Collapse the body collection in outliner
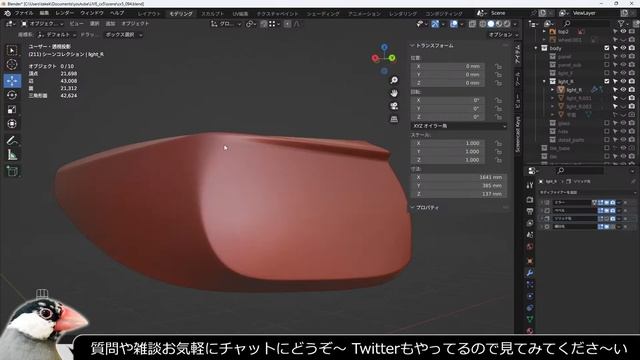This screenshot has height=360, width=640. tap(536, 48)
